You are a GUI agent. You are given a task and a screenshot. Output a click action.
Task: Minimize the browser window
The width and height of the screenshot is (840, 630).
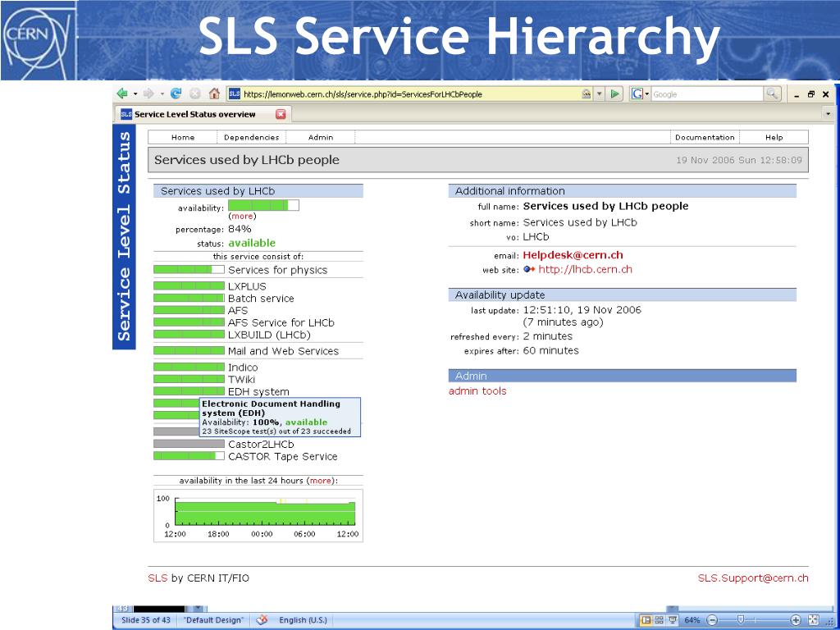[x=797, y=95]
